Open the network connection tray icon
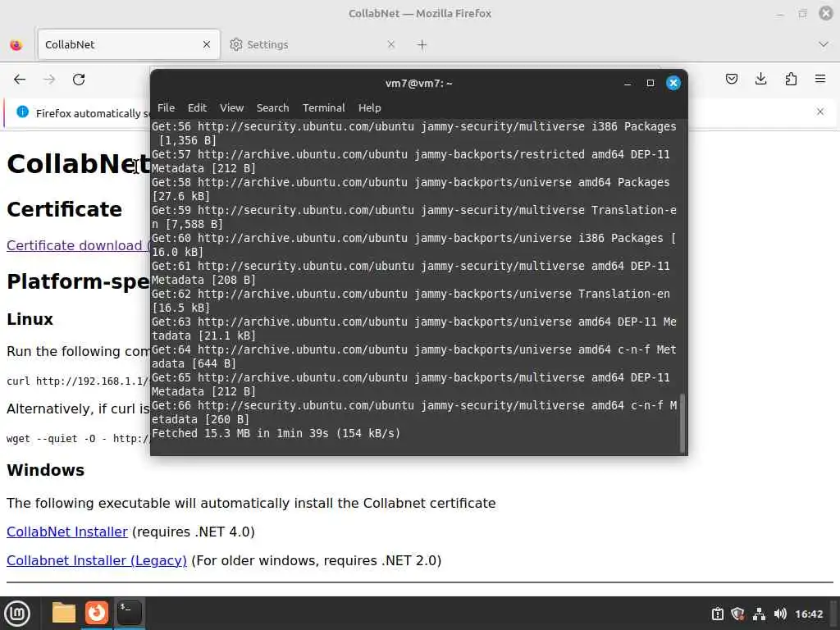The width and height of the screenshot is (840, 630). [759, 614]
